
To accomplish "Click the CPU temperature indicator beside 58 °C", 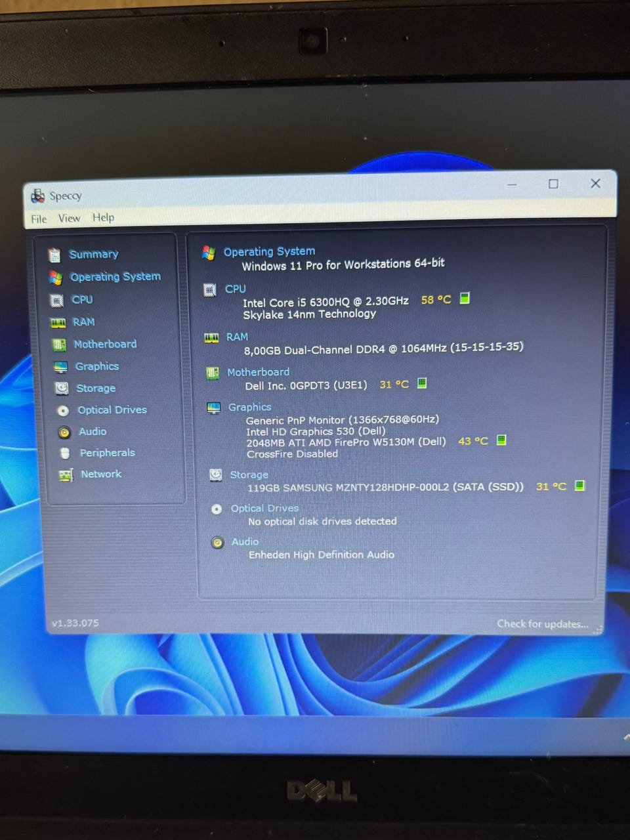I will 465,298.
